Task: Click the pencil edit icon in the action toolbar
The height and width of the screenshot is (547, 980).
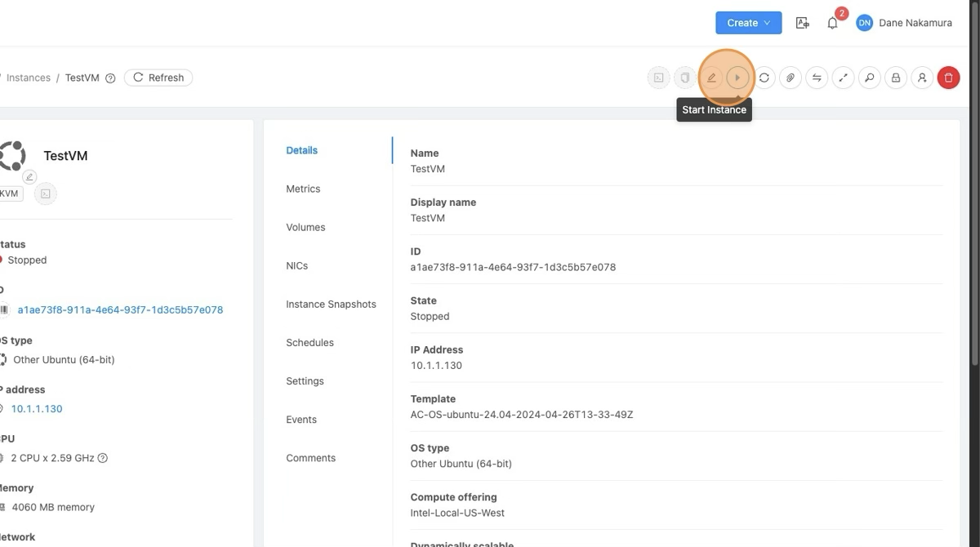Action: (711, 78)
